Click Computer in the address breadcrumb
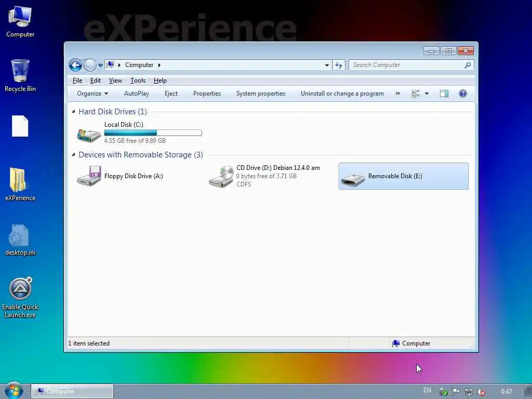The image size is (532, 399). 139,65
